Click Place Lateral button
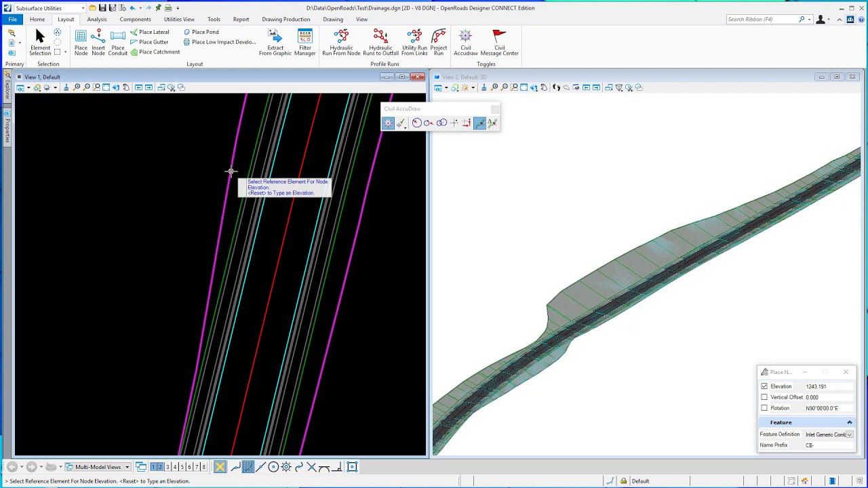Viewport: 868px width, 488px height. [x=150, y=32]
